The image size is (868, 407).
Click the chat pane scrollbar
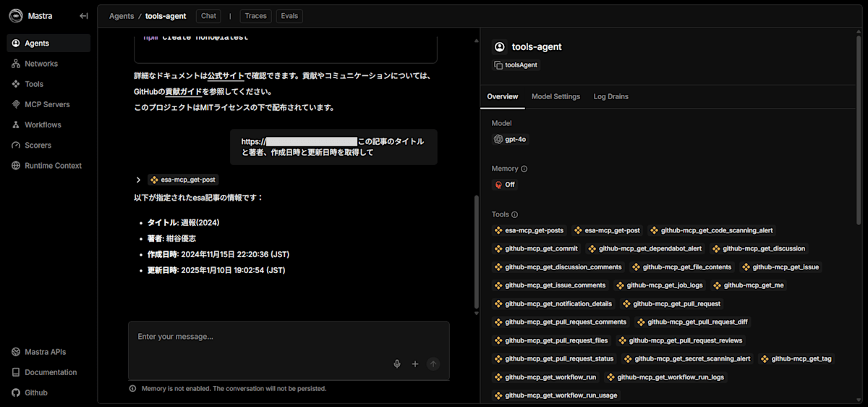click(475, 251)
